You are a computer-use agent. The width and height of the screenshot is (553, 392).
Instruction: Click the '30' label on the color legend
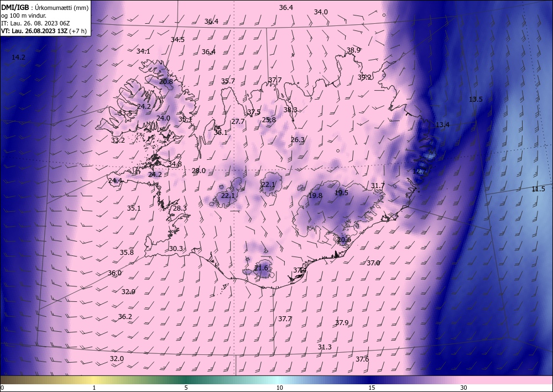463,388
